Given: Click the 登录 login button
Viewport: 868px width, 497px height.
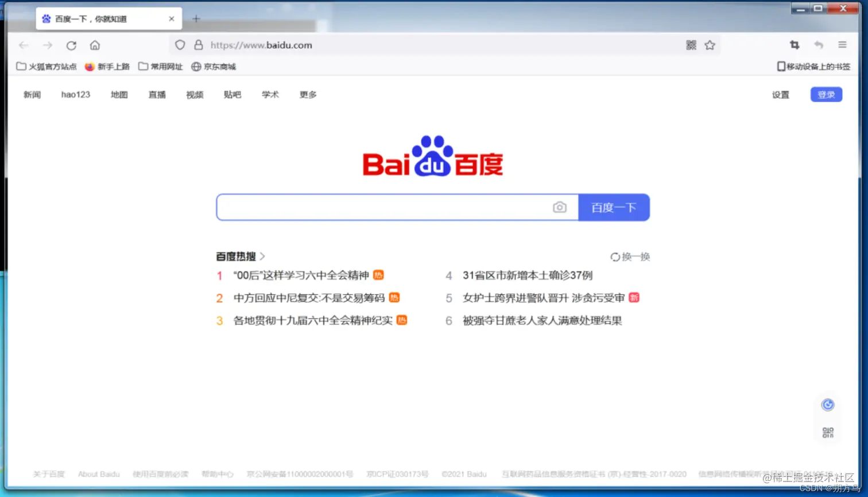Looking at the screenshot, I should coord(826,95).
